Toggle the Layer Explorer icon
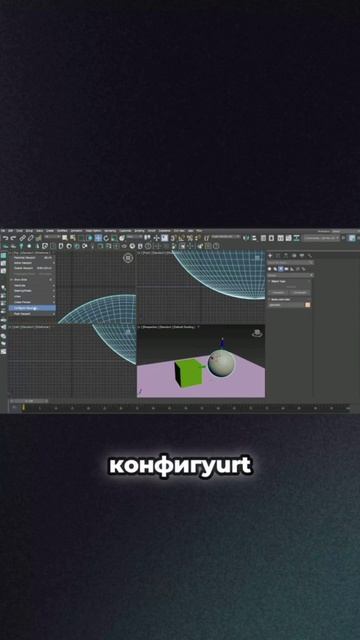 (272, 238)
